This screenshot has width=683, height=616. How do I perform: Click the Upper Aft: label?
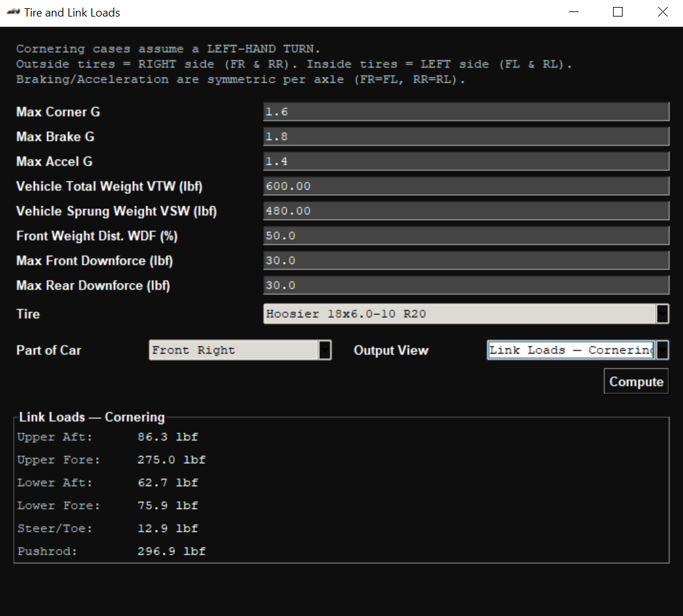pos(55,437)
